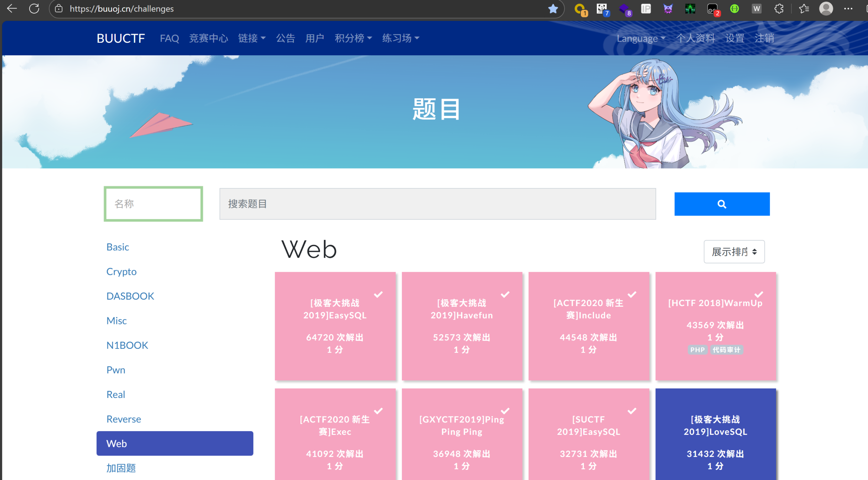Reload the page with the refresh icon
This screenshot has height=480, width=868.
tap(34, 8)
